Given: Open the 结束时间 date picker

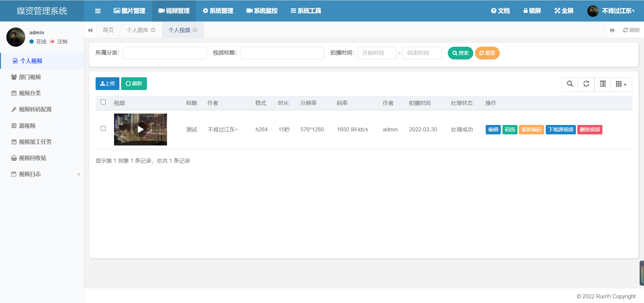Looking at the screenshot, I should 422,53.
